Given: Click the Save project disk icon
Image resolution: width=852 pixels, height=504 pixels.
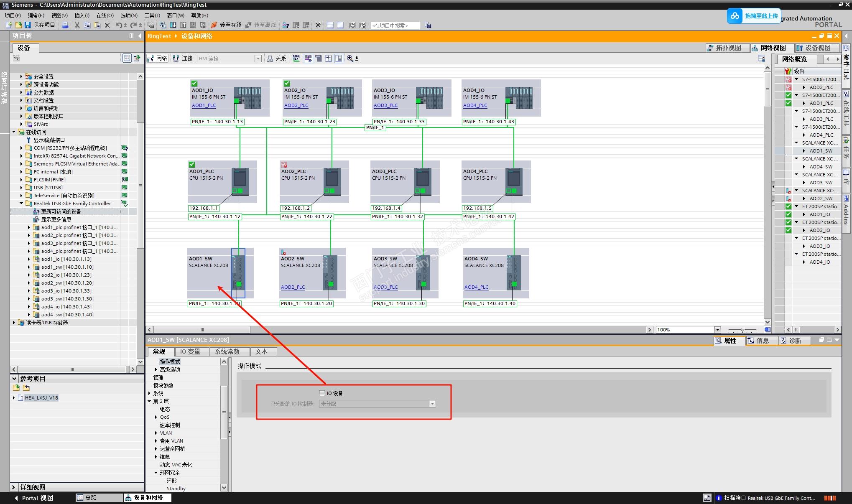Looking at the screenshot, I should [28, 25].
